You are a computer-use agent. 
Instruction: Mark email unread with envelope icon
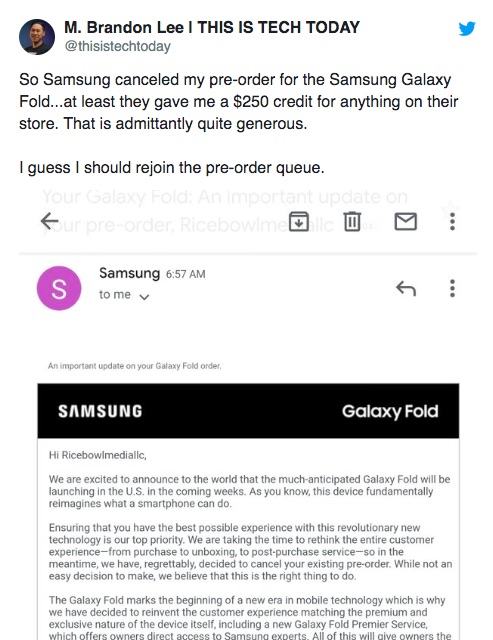point(405,222)
